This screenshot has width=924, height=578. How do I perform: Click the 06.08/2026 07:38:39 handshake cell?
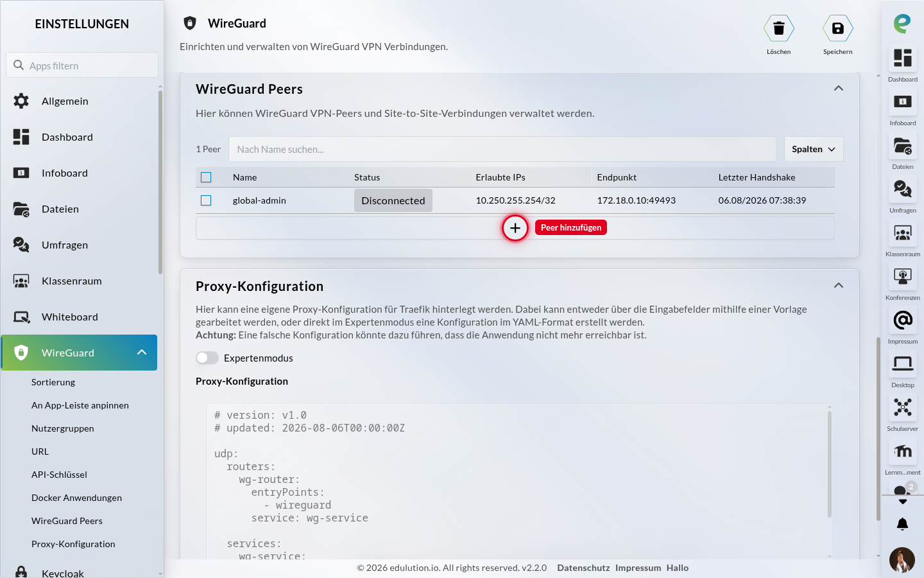tap(762, 200)
